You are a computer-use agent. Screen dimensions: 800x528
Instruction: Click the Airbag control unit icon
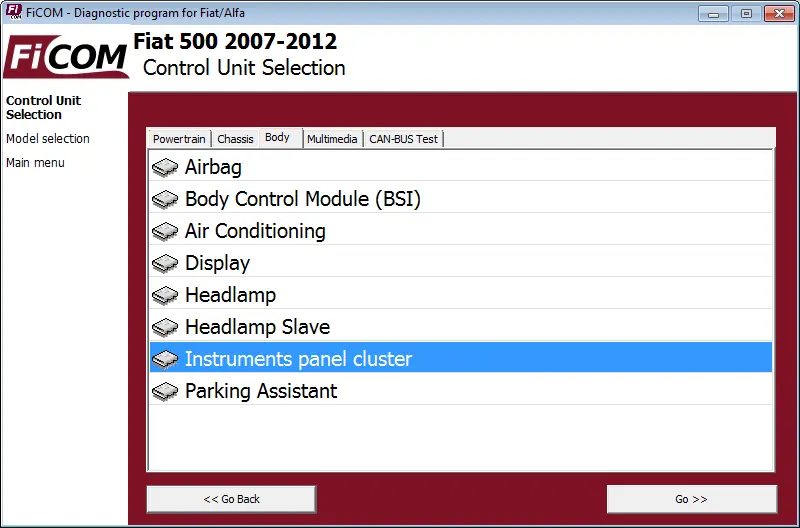click(165, 167)
